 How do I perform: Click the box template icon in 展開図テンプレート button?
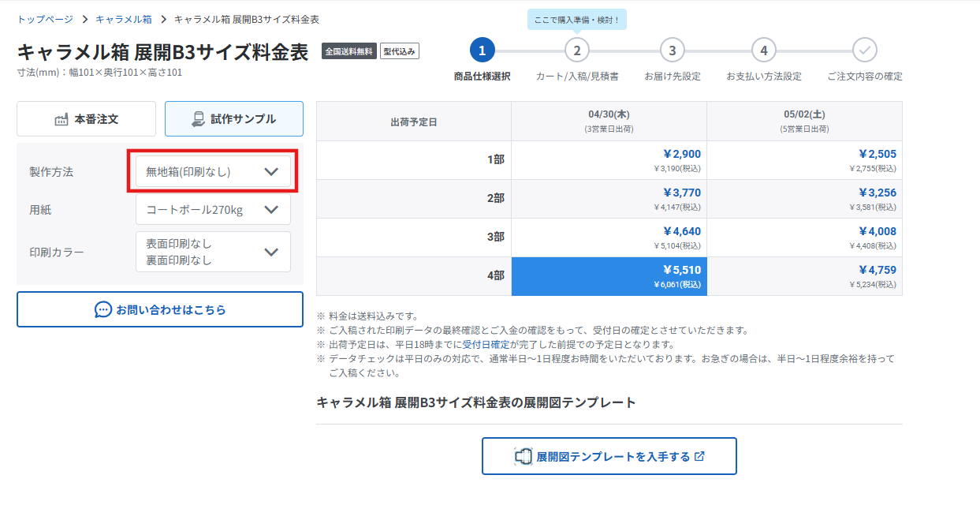tap(523, 456)
